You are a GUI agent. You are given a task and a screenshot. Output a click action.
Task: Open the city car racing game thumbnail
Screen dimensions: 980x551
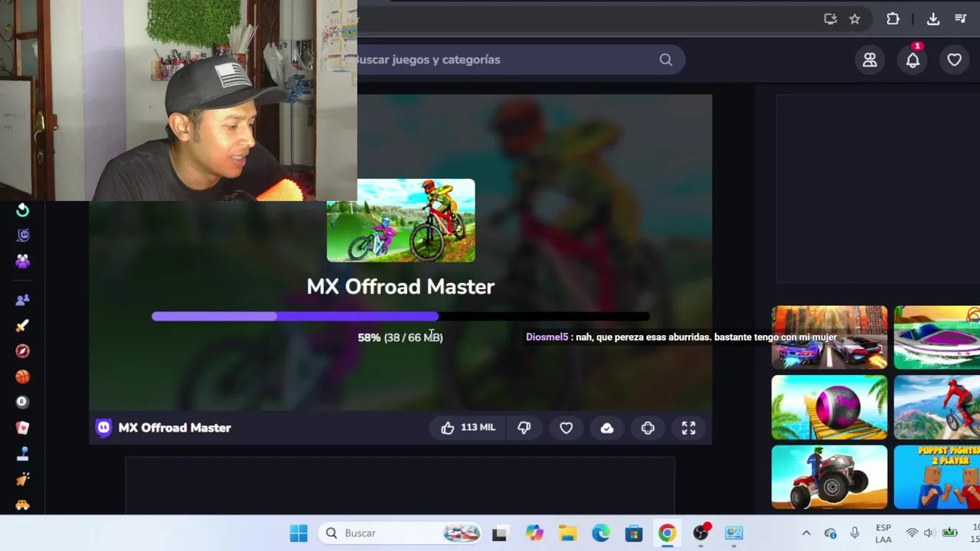829,337
